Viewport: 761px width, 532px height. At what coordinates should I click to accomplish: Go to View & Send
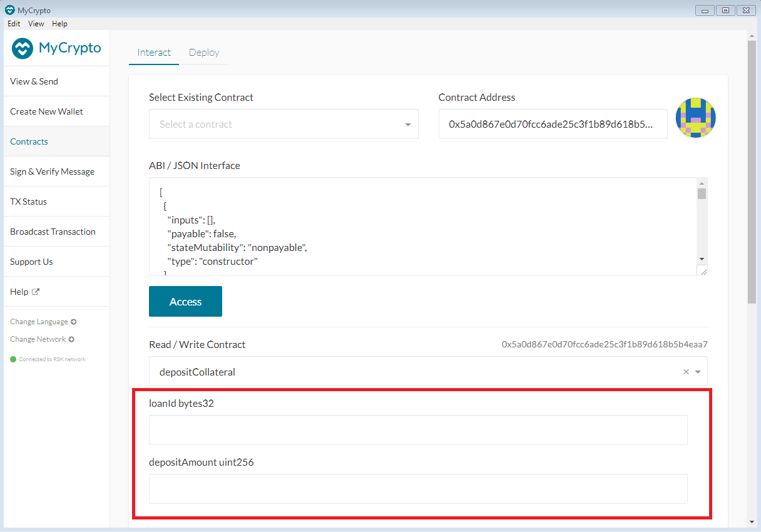(x=56, y=81)
